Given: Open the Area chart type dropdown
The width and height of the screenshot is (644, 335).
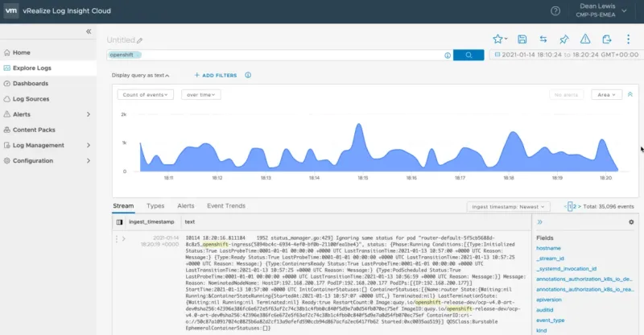Looking at the screenshot, I should pyautogui.click(x=606, y=94).
